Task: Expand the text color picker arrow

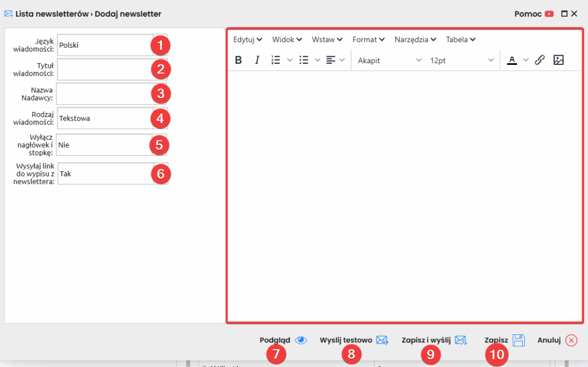Action: pos(525,60)
